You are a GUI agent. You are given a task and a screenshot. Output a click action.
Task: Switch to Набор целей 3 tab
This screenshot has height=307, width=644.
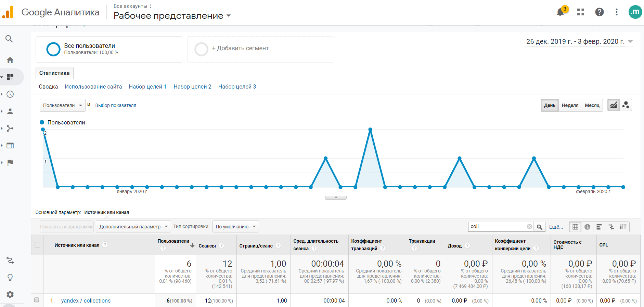coord(237,87)
